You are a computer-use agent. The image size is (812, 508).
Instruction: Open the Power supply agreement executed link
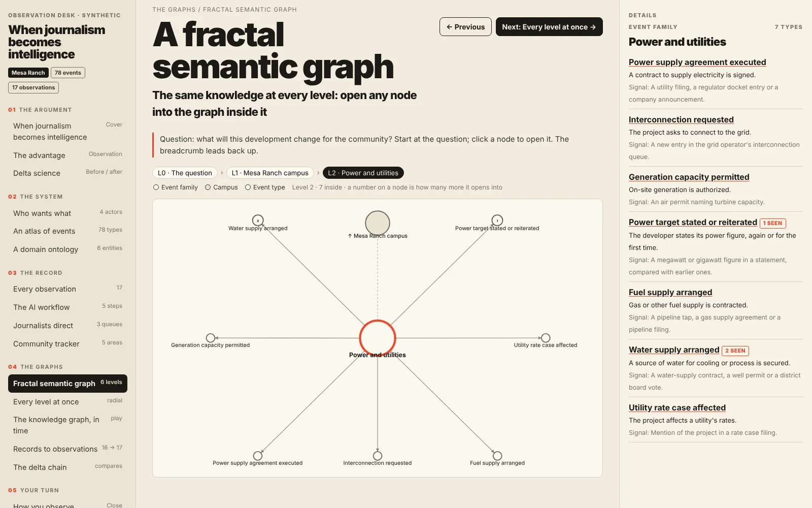[697, 62]
